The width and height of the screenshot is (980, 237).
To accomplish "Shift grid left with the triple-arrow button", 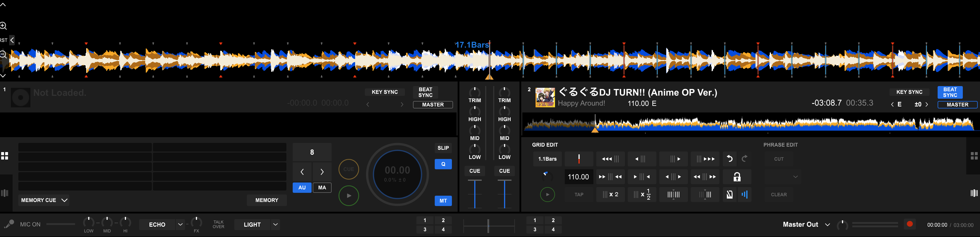I will [x=610, y=159].
